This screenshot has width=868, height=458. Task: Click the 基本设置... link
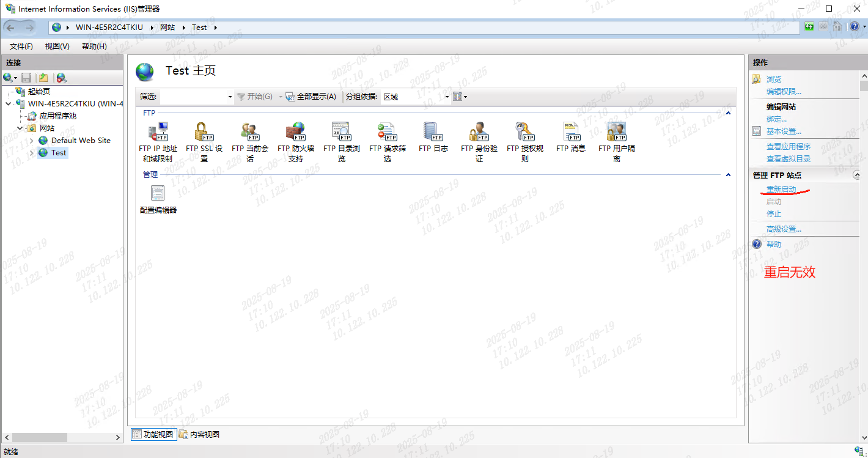pyautogui.click(x=784, y=131)
